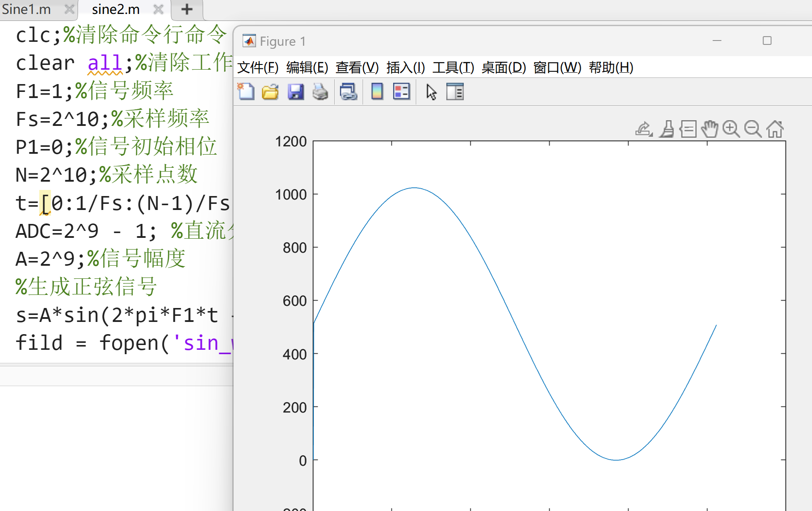The image size is (812, 511).
Task: Save the figure using the floppy icon
Action: 296,92
